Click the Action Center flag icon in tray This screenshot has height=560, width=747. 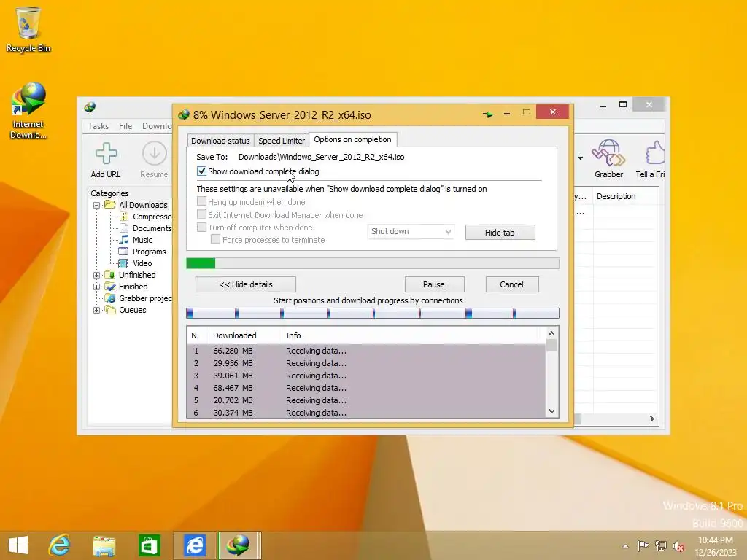click(x=643, y=545)
